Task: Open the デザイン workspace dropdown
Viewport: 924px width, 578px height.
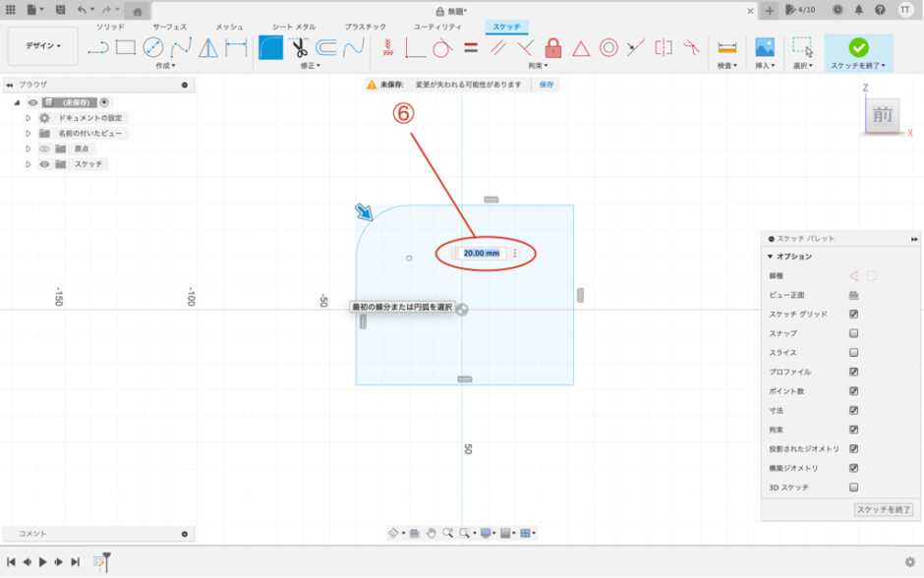Action: (42, 46)
